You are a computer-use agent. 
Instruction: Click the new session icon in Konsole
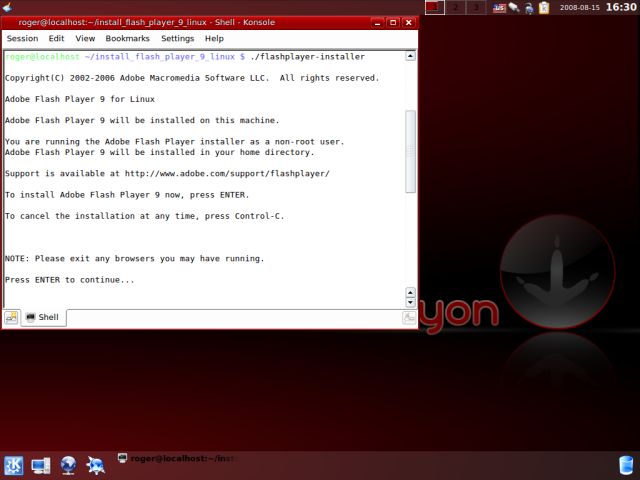pyautogui.click(x=11, y=317)
